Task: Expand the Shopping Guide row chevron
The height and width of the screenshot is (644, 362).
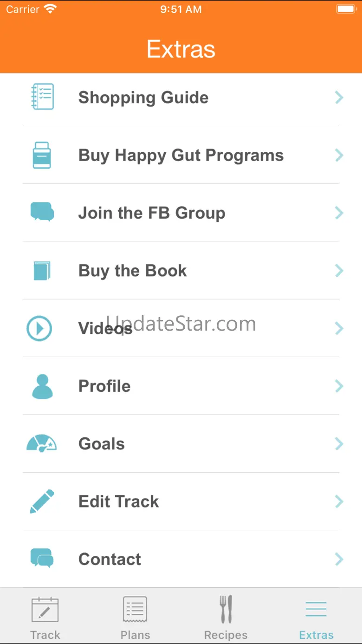Action: (x=339, y=98)
